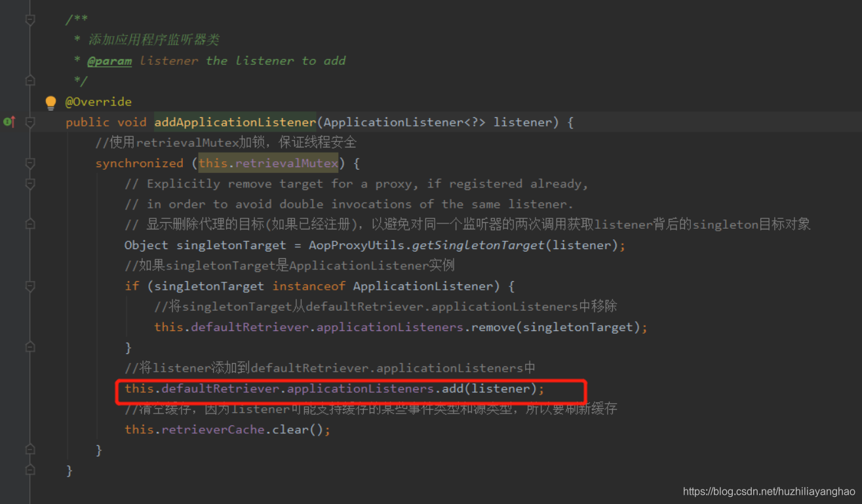Click the remove(singletonTarget) call
The image size is (862, 504).
click(556, 327)
